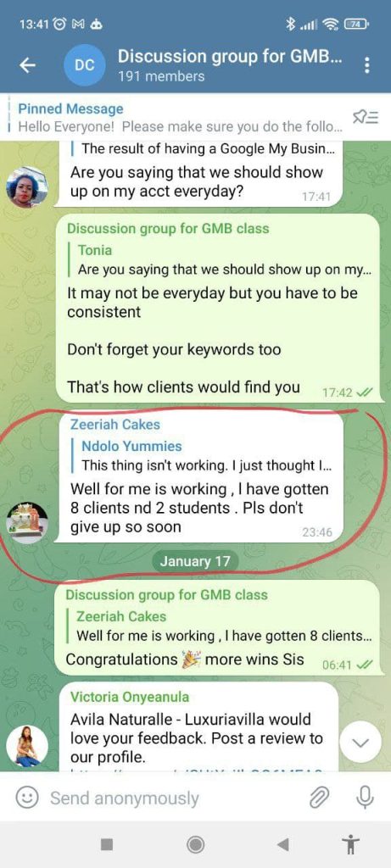Tap the quoted Tonia message preview
Viewport: 391px width, 868px height.
pyautogui.click(x=220, y=260)
